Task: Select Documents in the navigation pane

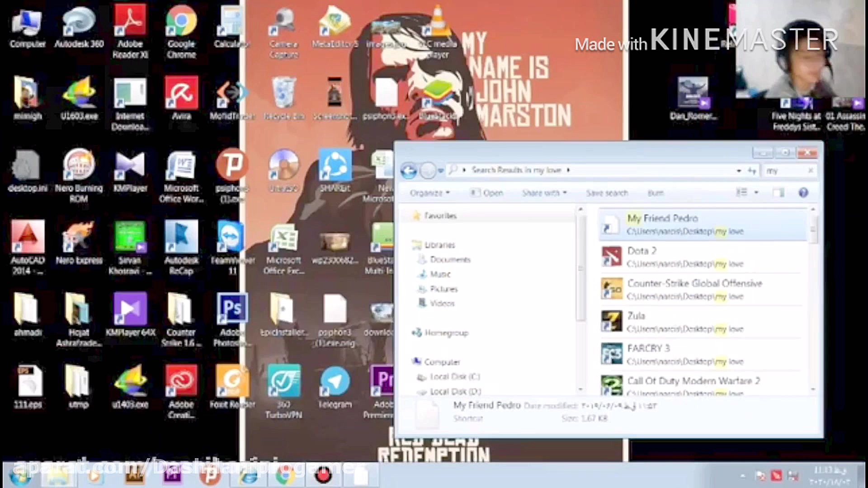Action: point(450,259)
